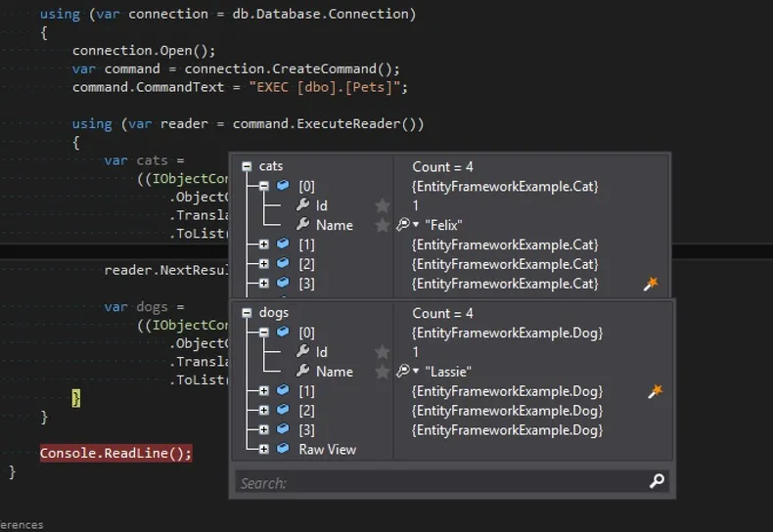Select cats [0] {EntityFrameworkExample.Cat} value
773x532 pixels.
(x=505, y=187)
